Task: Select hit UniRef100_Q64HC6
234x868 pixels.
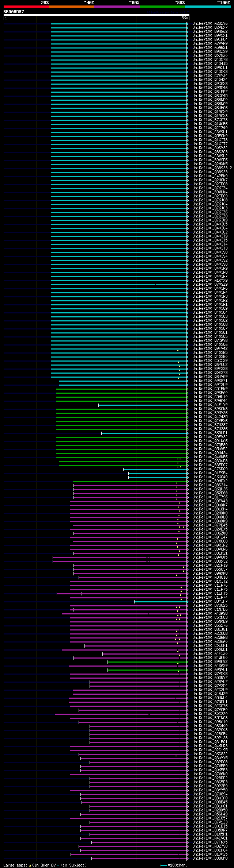Action: [x=210, y=108]
